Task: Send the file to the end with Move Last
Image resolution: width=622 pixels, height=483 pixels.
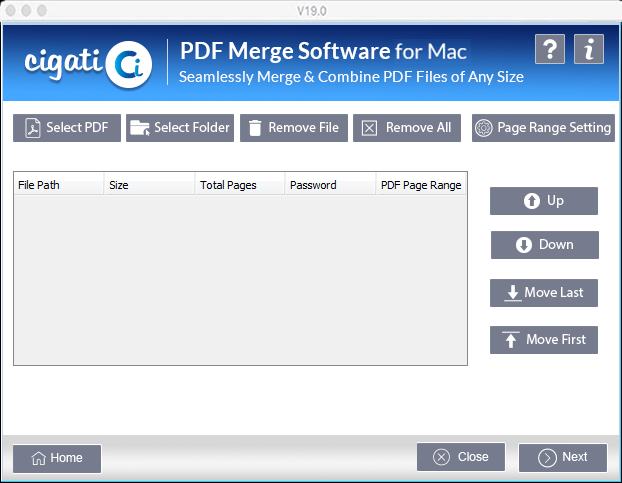Action: [543, 293]
